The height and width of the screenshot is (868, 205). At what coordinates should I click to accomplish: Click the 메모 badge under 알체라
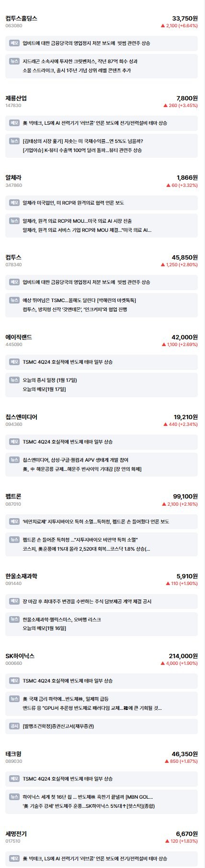(x=14, y=203)
